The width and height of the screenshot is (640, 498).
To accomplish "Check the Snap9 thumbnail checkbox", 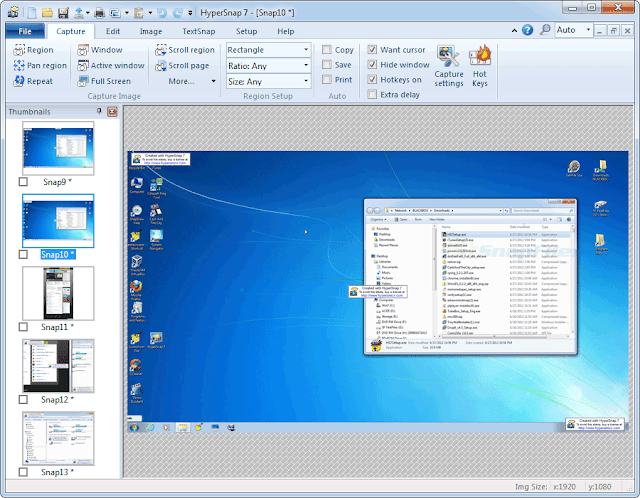I will (x=23, y=182).
